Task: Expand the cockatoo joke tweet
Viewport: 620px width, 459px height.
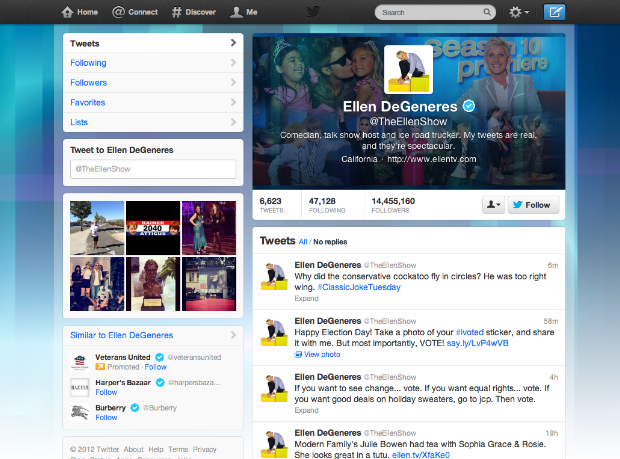Action: tap(306, 298)
